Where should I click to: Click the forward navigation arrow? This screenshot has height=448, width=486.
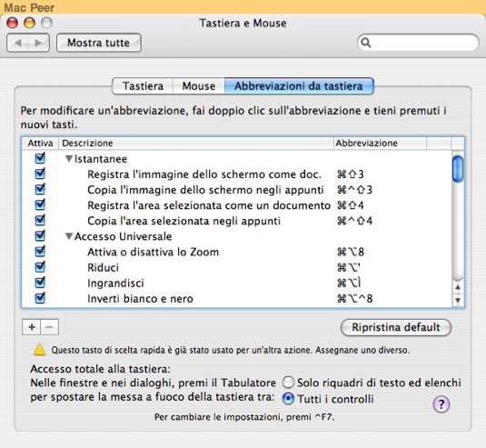click(x=38, y=43)
